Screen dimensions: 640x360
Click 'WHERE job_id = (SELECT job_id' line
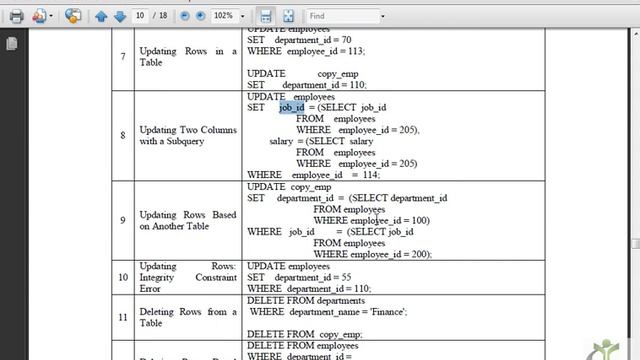point(330,232)
